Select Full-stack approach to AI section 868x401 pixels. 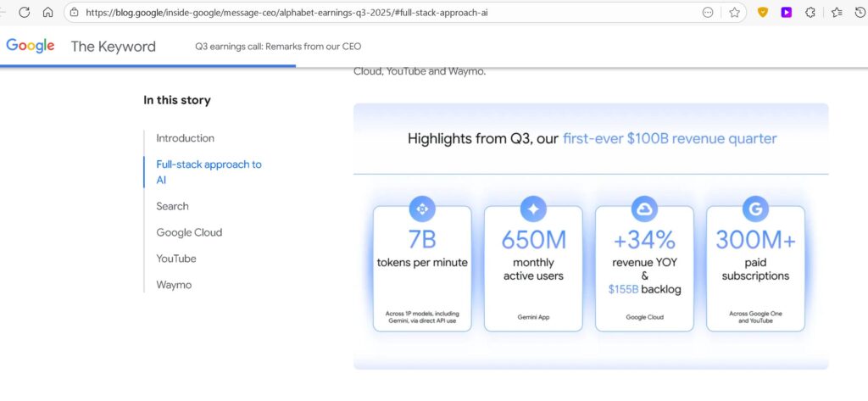pos(209,172)
